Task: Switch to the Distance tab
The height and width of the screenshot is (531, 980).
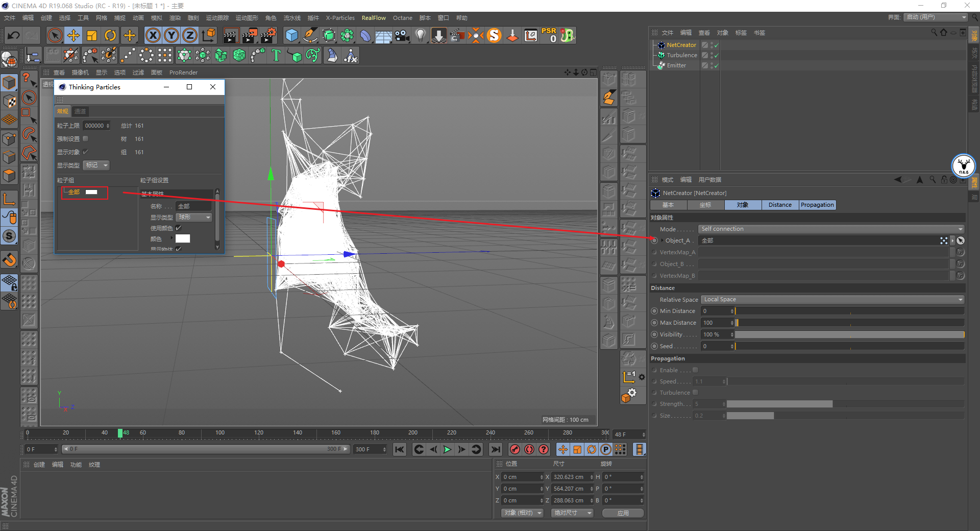Action: pyautogui.click(x=780, y=205)
